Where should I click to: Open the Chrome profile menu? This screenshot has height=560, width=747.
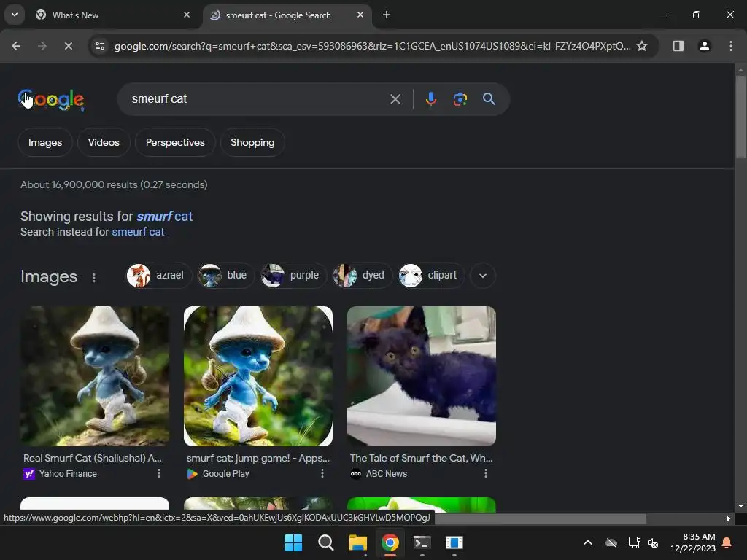click(x=704, y=46)
